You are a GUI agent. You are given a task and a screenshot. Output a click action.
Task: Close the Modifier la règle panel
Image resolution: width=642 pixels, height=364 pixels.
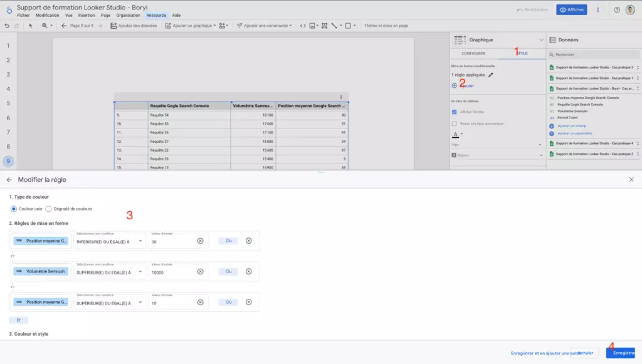pos(631,180)
